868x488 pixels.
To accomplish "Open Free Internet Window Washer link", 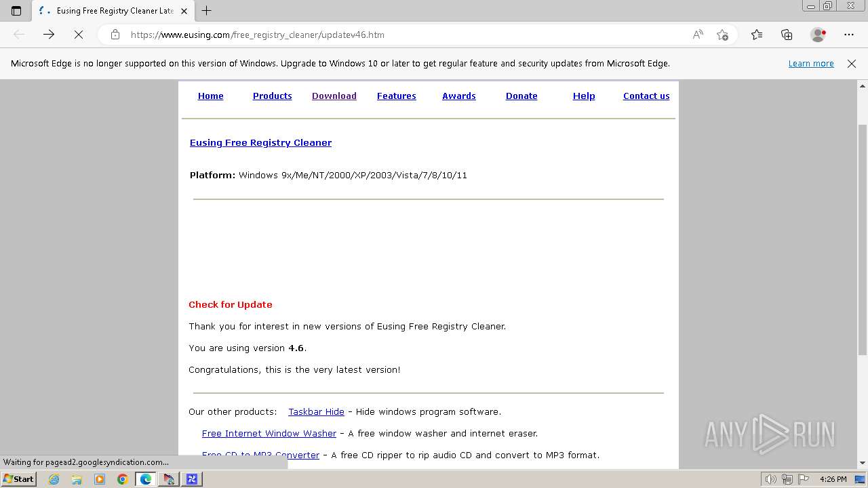I will [269, 434].
